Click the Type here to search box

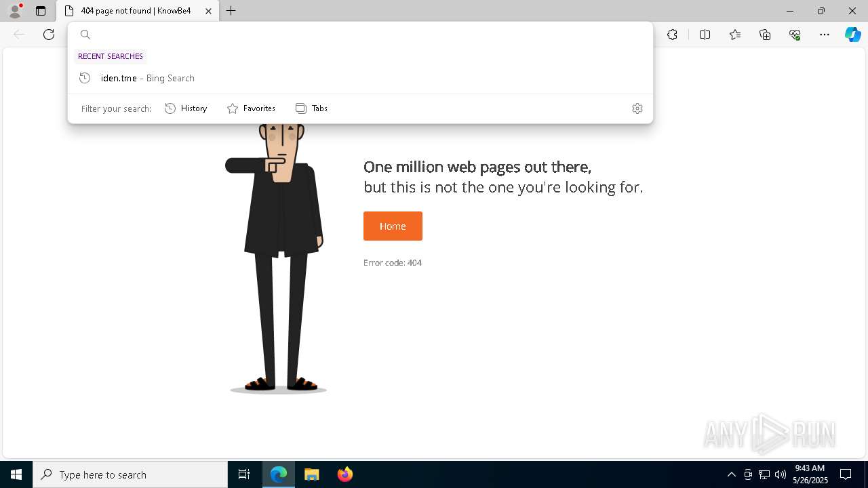130,474
